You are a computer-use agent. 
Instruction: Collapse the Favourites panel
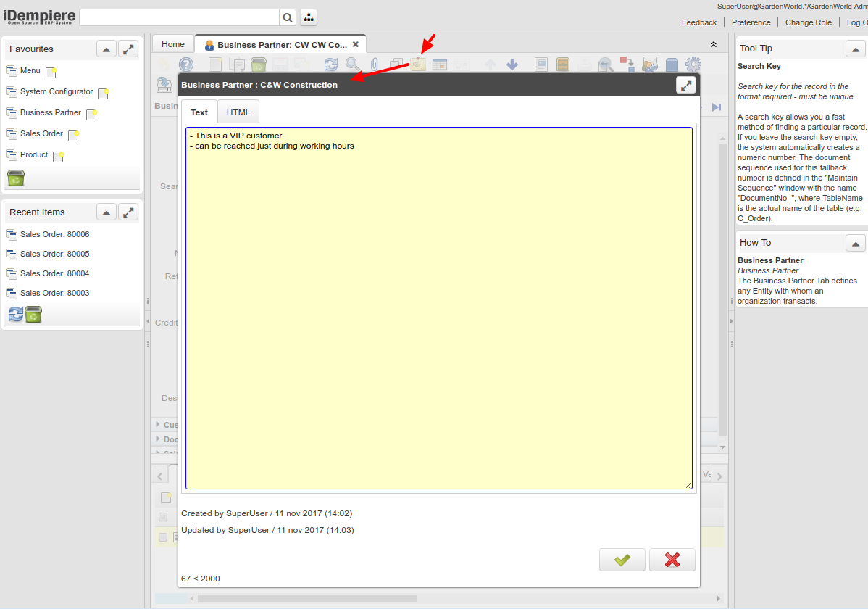[x=107, y=49]
